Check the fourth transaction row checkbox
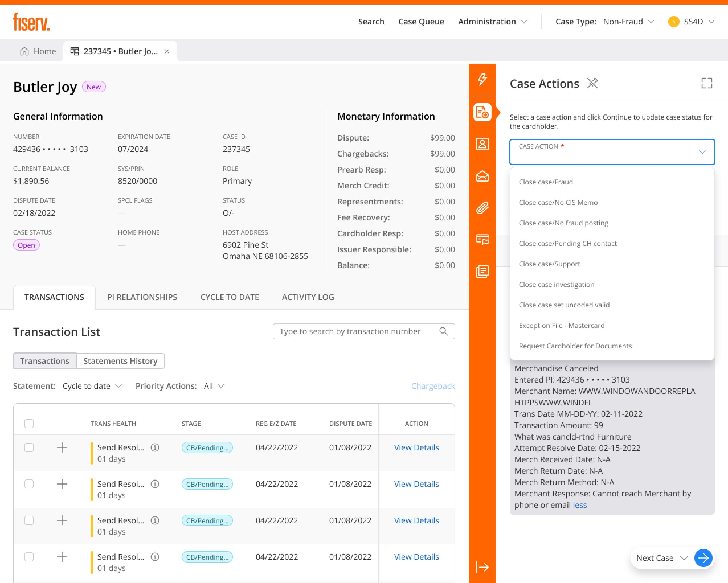Viewport: 728px width, 583px height. 29,557
